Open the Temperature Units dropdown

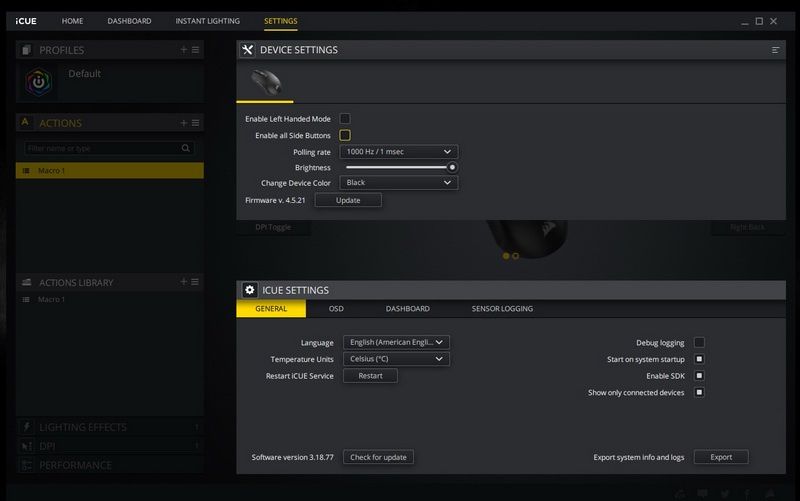click(396, 359)
